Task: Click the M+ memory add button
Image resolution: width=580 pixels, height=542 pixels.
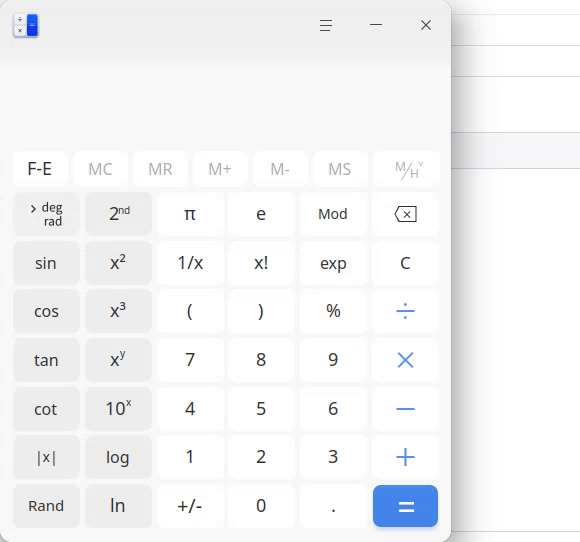Action: (x=220, y=169)
